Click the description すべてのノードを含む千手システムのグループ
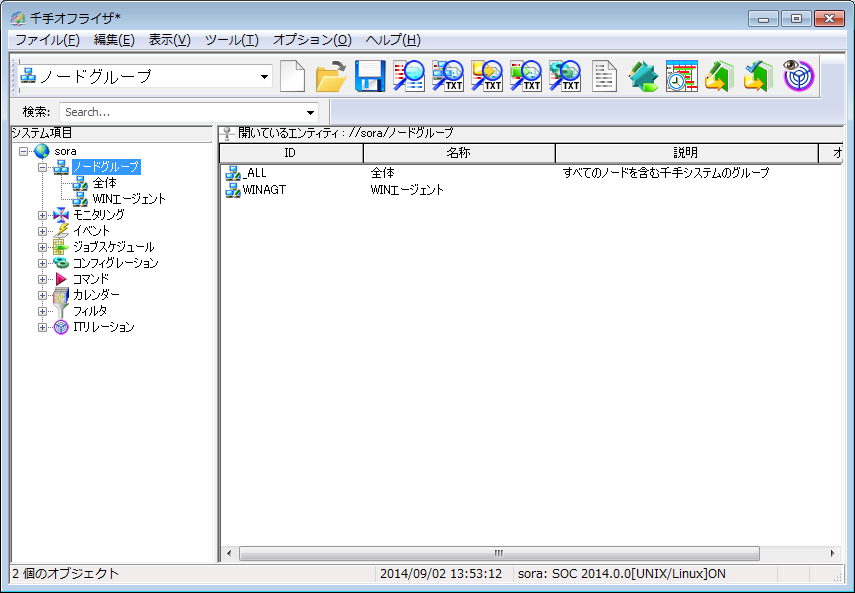855x593 pixels. [666, 173]
